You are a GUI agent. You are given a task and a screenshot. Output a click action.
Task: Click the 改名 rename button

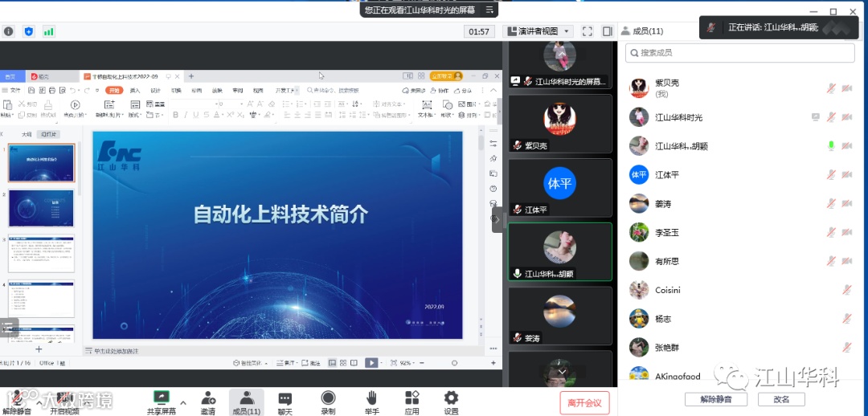tap(781, 399)
